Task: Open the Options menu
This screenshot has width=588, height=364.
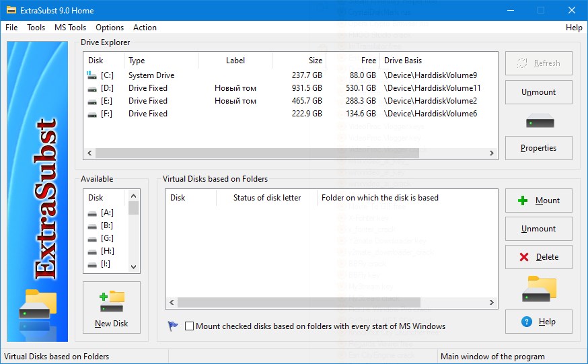Action: [110, 28]
